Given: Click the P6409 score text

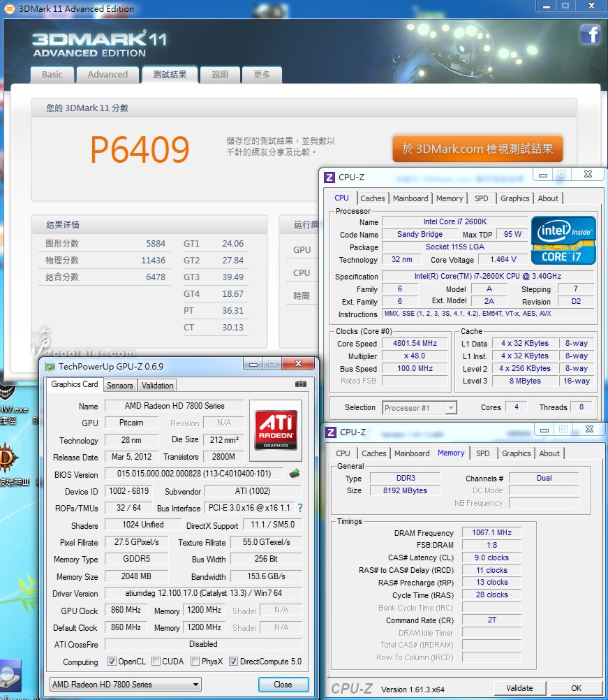Looking at the screenshot, I should [140, 150].
